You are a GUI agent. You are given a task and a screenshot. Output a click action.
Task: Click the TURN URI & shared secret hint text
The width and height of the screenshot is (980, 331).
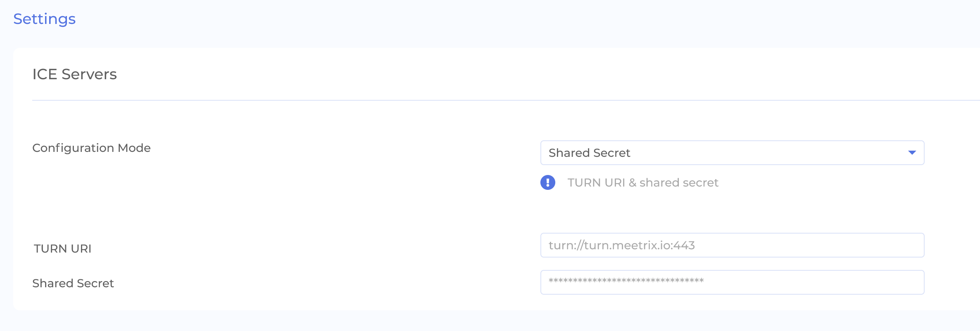click(x=643, y=182)
